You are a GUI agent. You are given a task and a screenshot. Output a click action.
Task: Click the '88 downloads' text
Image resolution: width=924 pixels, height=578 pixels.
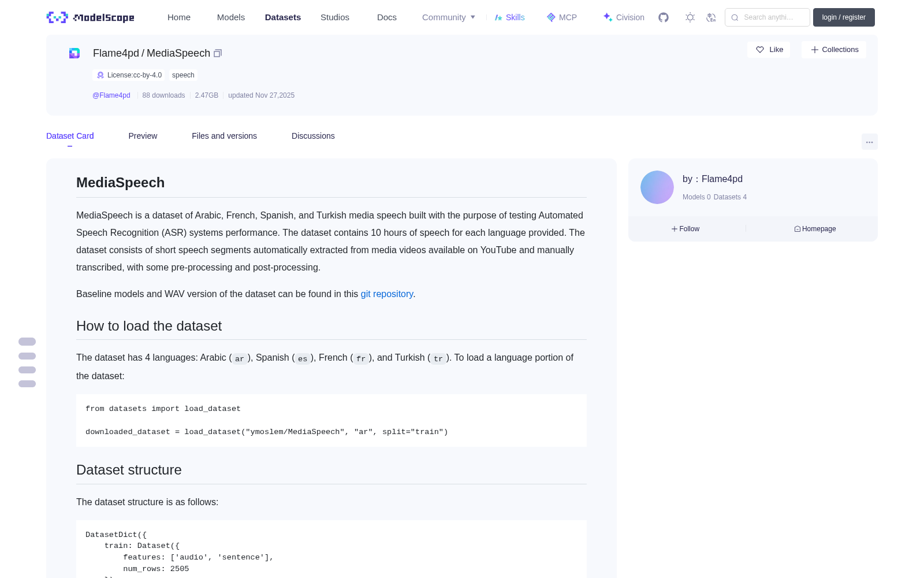click(x=163, y=95)
